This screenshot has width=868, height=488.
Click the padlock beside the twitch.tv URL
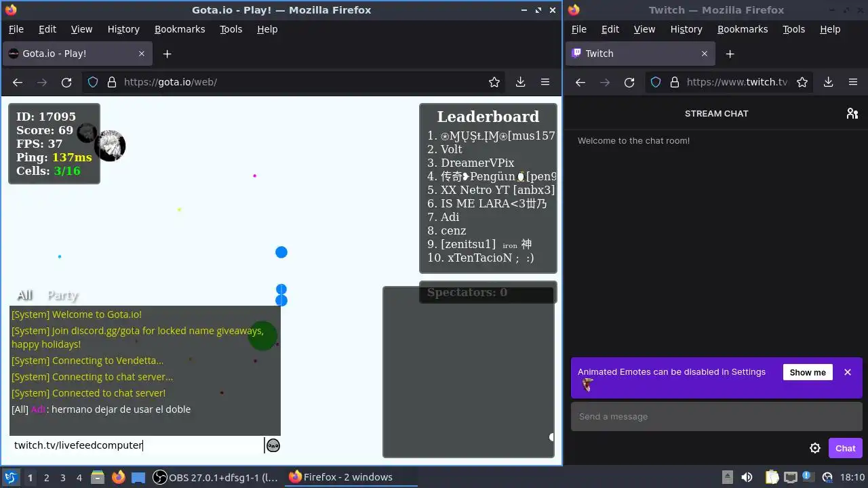coord(675,82)
